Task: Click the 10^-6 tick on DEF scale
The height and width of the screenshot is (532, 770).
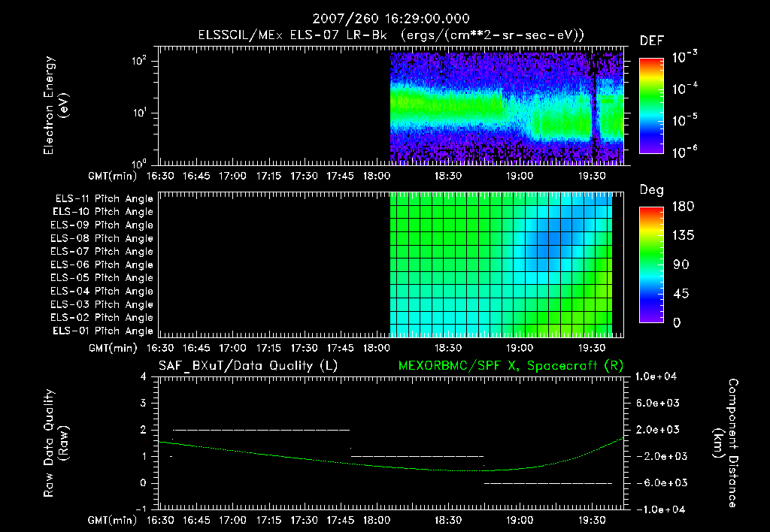Action: pyautogui.click(x=684, y=152)
